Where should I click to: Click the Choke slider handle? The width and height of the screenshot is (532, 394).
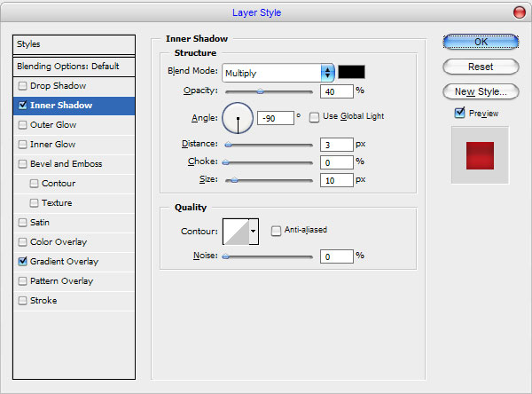click(225, 162)
